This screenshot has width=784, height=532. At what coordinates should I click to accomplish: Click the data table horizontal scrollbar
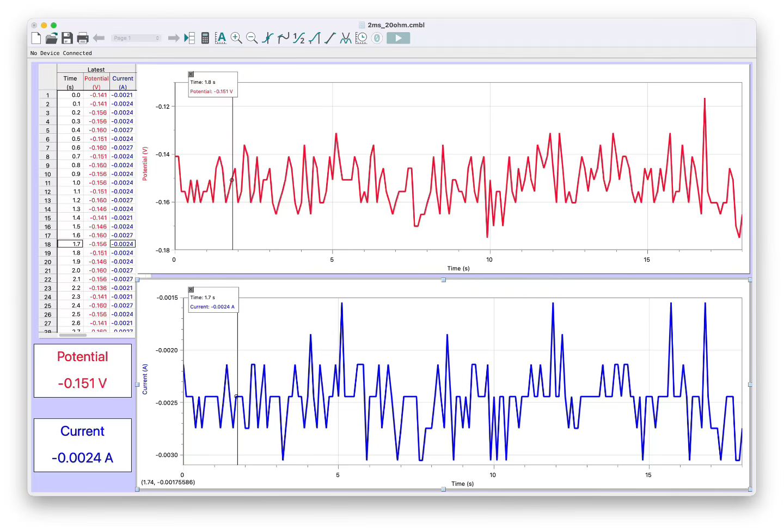coord(73,335)
